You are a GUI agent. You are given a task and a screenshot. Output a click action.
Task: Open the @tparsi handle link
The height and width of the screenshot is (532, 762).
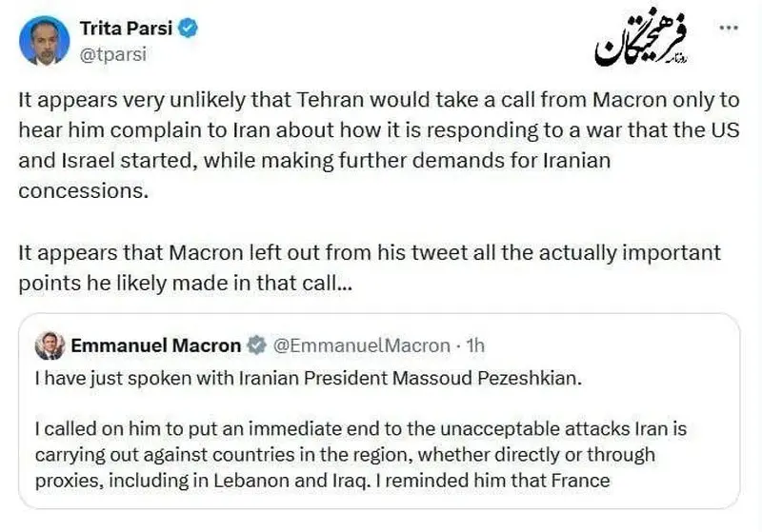pyautogui.click(x=112, y=53)
